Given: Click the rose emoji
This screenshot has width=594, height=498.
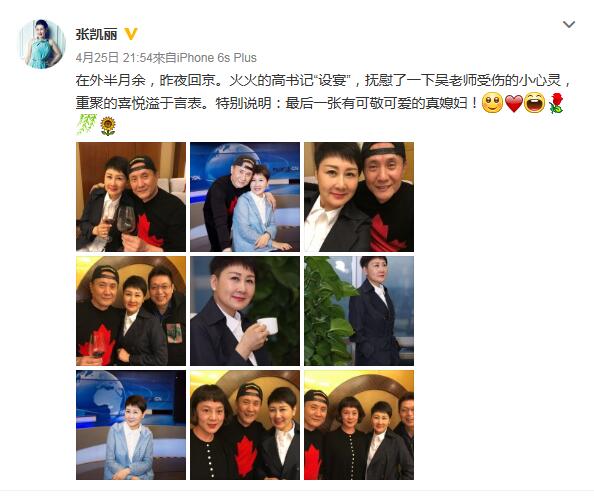Looking at the screenshot, I should pyautogui.click(x=555, y=103).
